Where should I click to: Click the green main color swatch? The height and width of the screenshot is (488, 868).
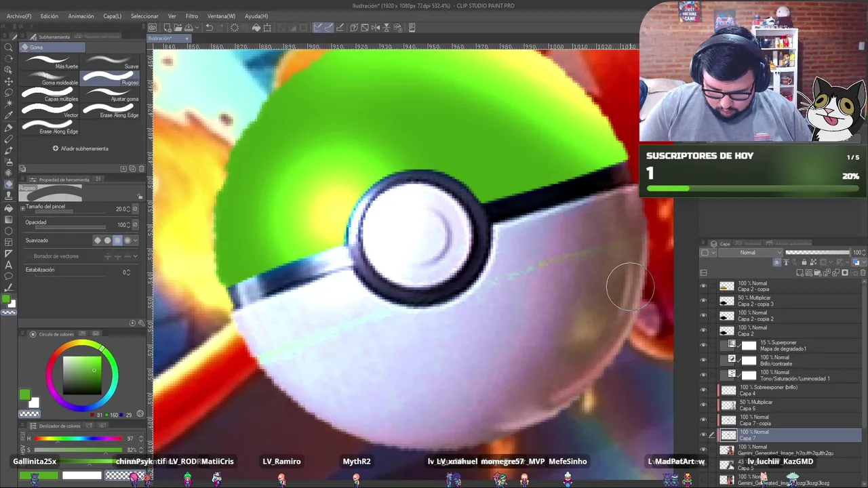(x=24, y=394)
